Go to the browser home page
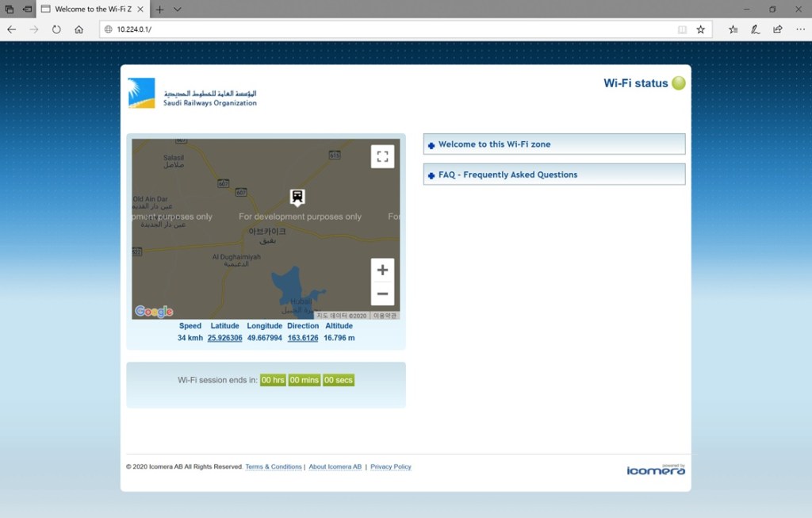The height and width of the screenshot is (518, 812). coord(79,29)
